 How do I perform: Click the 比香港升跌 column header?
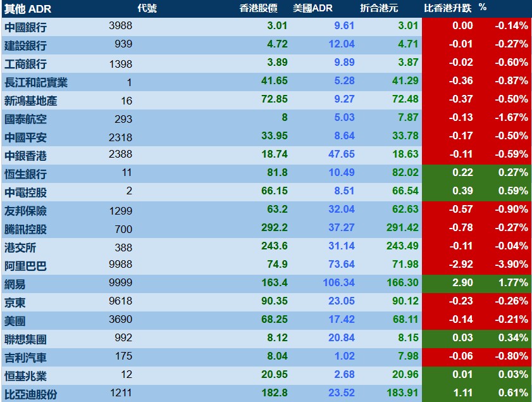[x=447, y=8]
